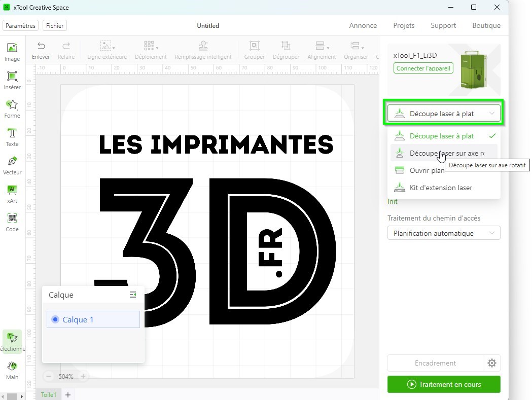Click the xTool F1 device thumbnail
532x400 pixels.
(x=474, y=69)
